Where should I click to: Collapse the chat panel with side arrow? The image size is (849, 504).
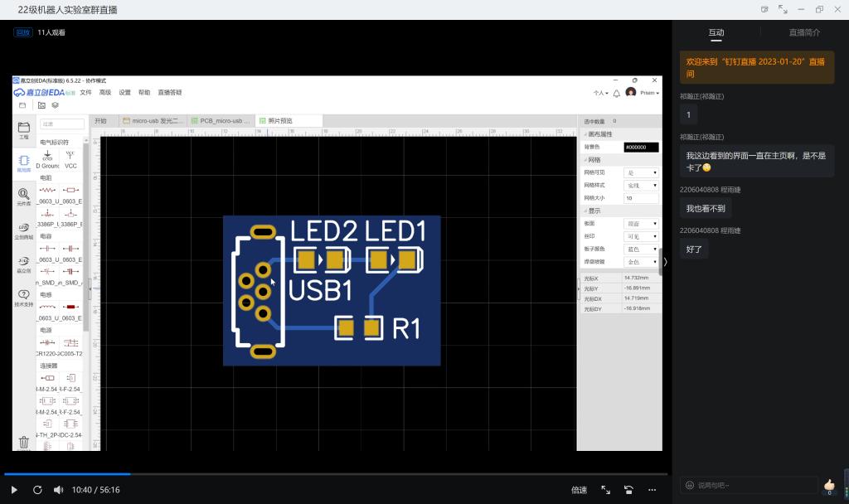[x=665, y=261]
